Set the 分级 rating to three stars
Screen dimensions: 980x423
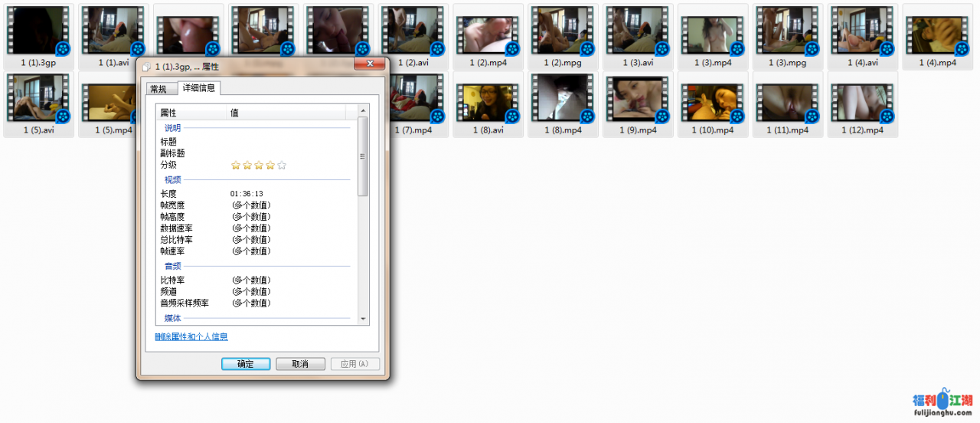[x=259, y=165]
